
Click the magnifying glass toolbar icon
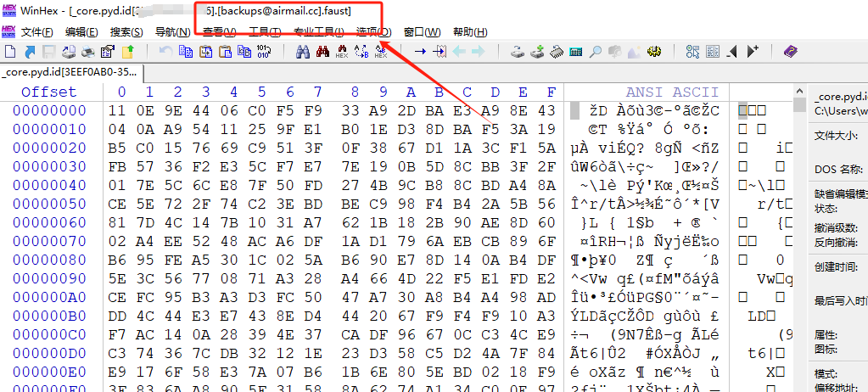pos(596,52)
